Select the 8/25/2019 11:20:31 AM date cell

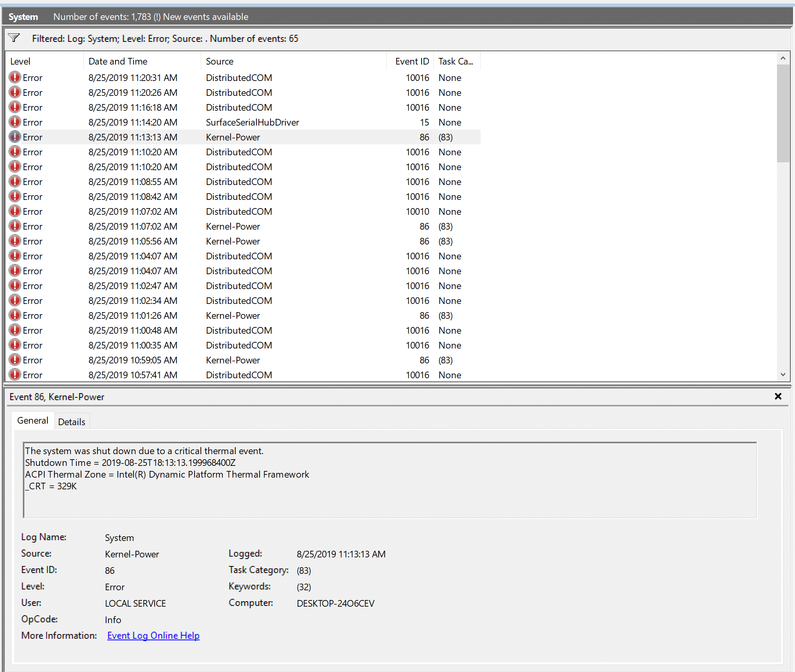pos(133,78)
